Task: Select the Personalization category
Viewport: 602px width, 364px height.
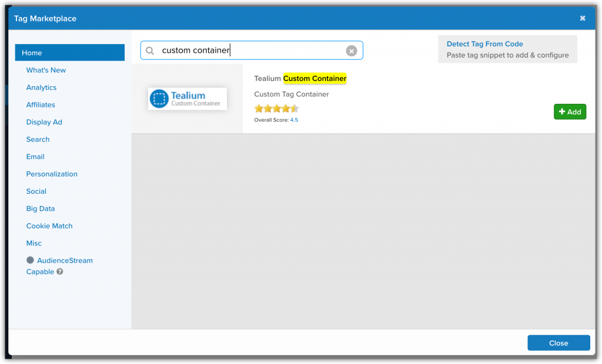Action: 52,174
